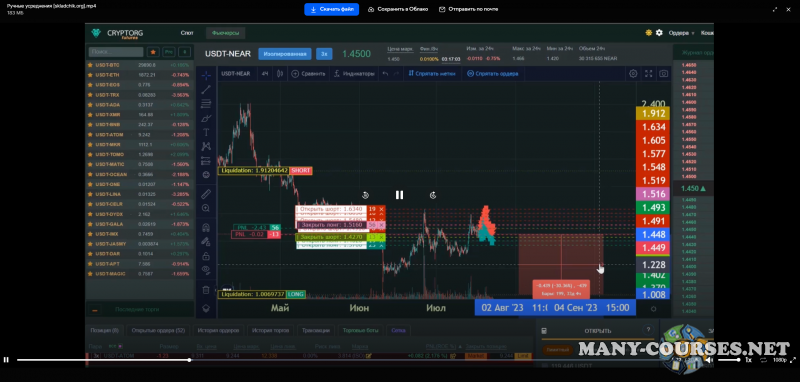Toggle the sun light theme switch
The image size is (800, 382).
click(x=648, y=33)
